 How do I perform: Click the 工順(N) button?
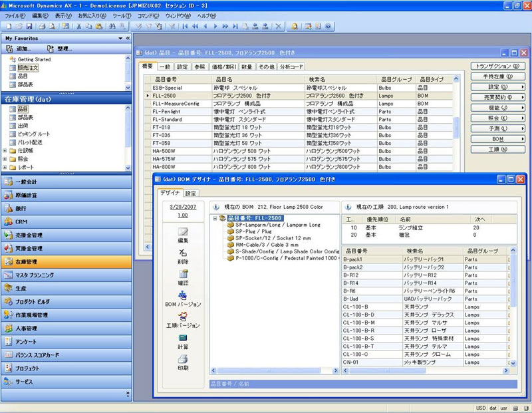(497, 150)
